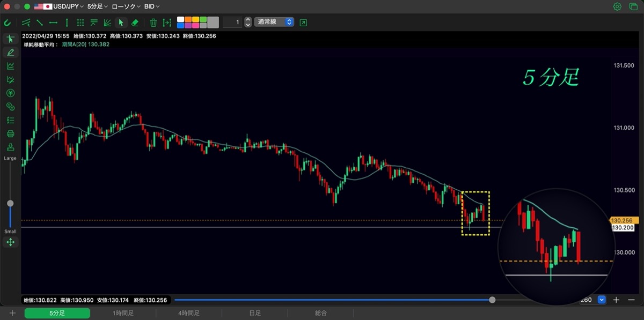Open the chart indicator icon in sidebar

click(x=10, y=66)
